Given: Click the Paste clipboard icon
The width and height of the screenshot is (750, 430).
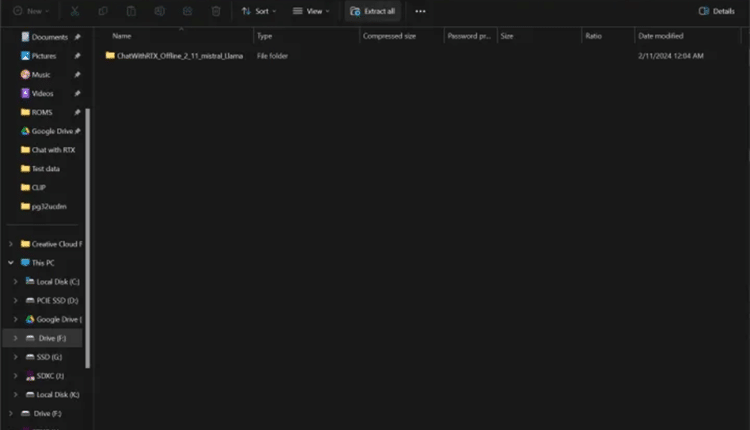Looking at the screenshot, I should click(132, 11).
